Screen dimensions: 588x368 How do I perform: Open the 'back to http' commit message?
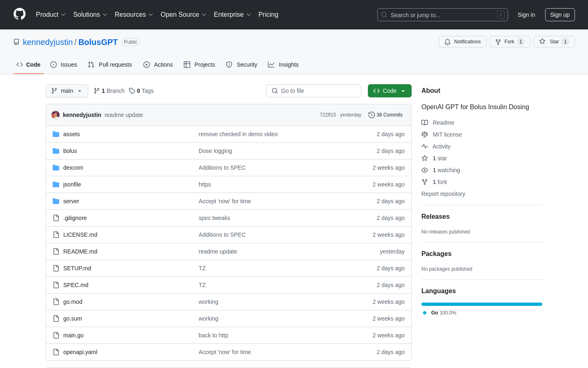pos(214,335)
